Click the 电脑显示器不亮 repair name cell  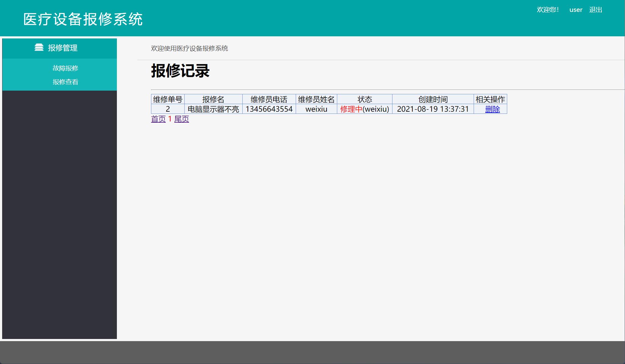coord(214,109)
